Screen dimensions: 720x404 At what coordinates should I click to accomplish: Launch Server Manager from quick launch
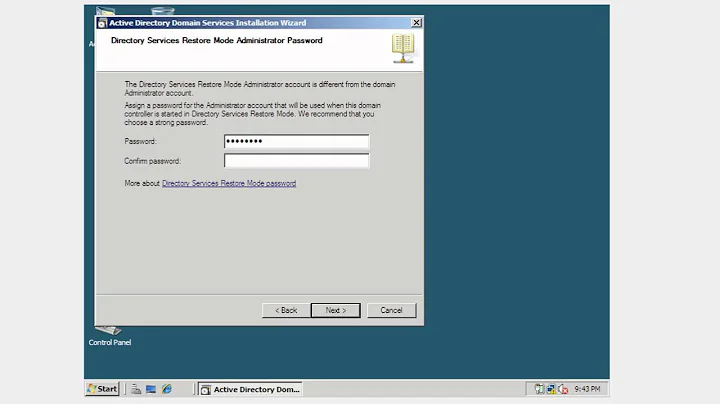pyautogui.click(x=136, y=389)
